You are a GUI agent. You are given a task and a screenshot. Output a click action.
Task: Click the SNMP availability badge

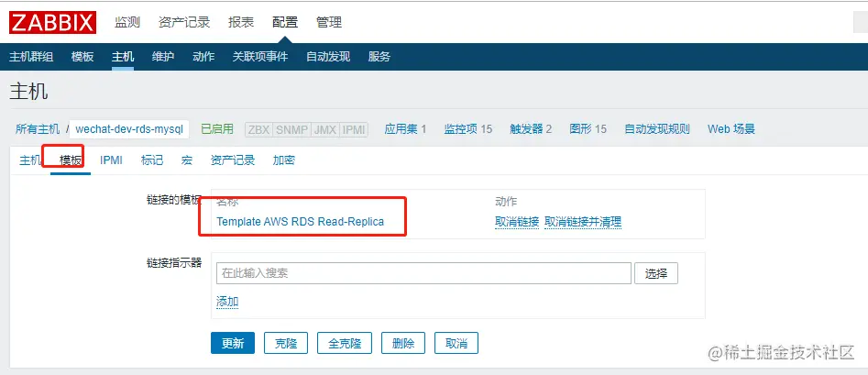coord(291,129)
